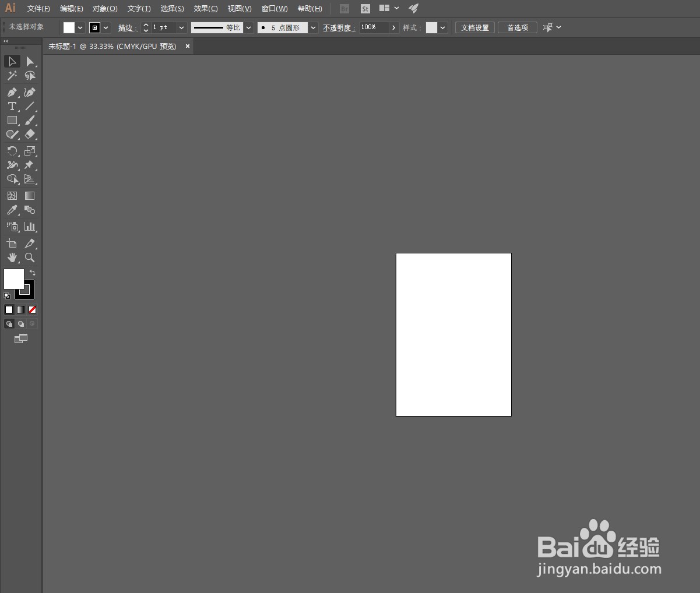Open brush definition 5 点圆形 dropdown
This screenshot has height=593, width=700.
pyautogui.click(x=314, y=27)
